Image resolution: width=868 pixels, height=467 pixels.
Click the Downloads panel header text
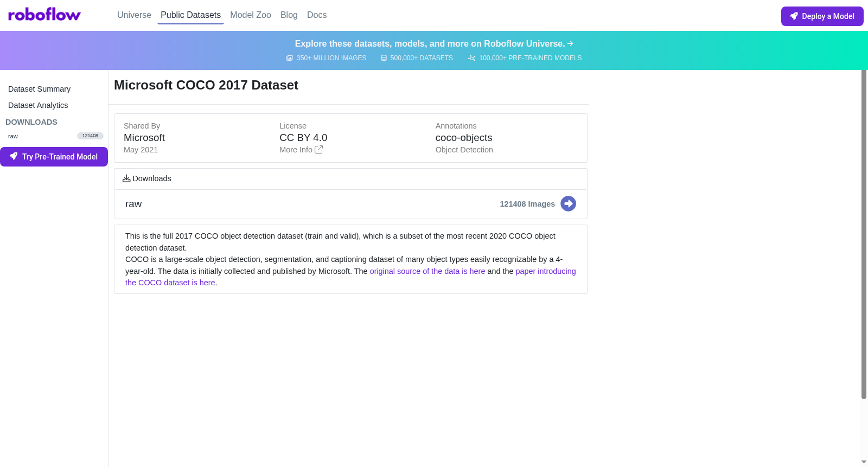(x=152, y=178)
